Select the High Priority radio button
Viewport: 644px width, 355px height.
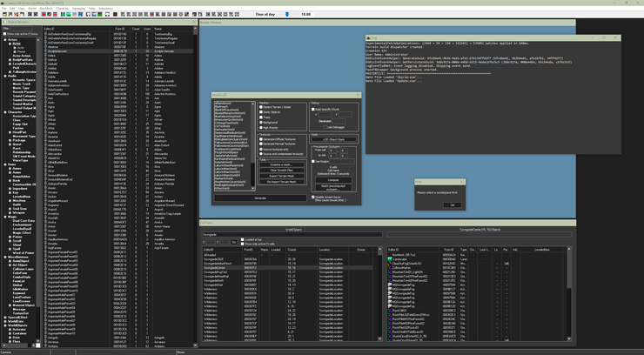(261, 127)
